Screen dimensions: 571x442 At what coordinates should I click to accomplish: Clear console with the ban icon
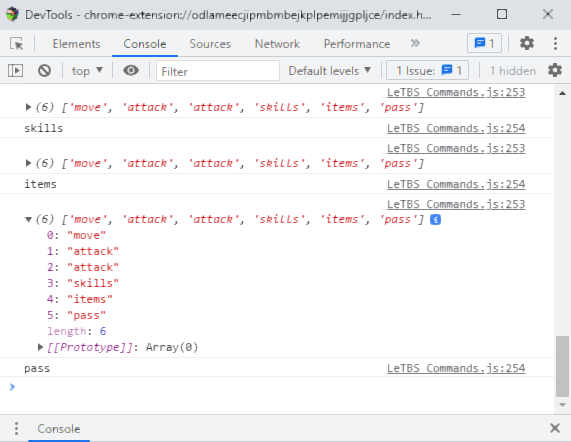(44, 70)
